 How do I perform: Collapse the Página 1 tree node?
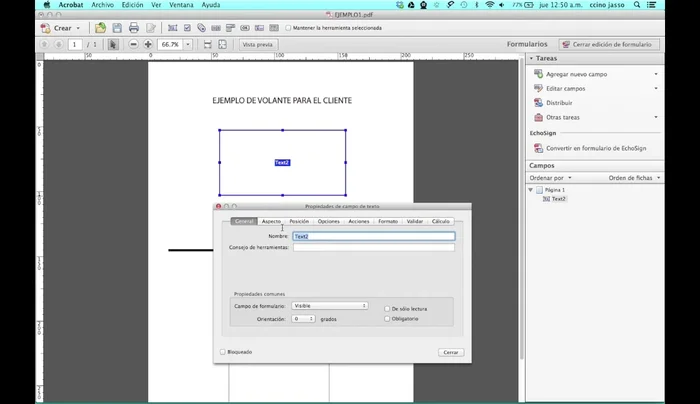point(530,190)
